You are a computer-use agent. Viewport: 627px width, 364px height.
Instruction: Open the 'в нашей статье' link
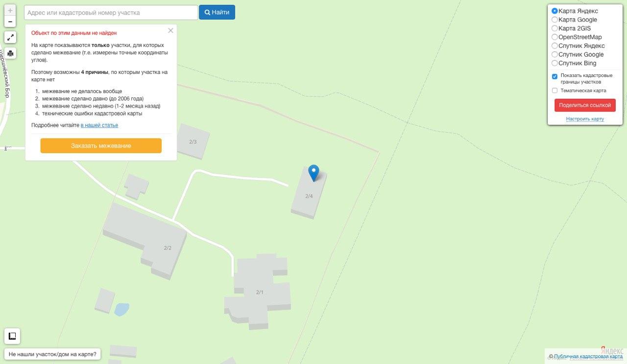(99, 125)
